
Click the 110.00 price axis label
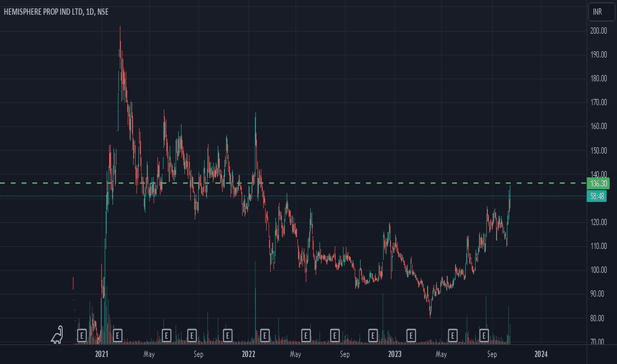(x=598, y=246)
